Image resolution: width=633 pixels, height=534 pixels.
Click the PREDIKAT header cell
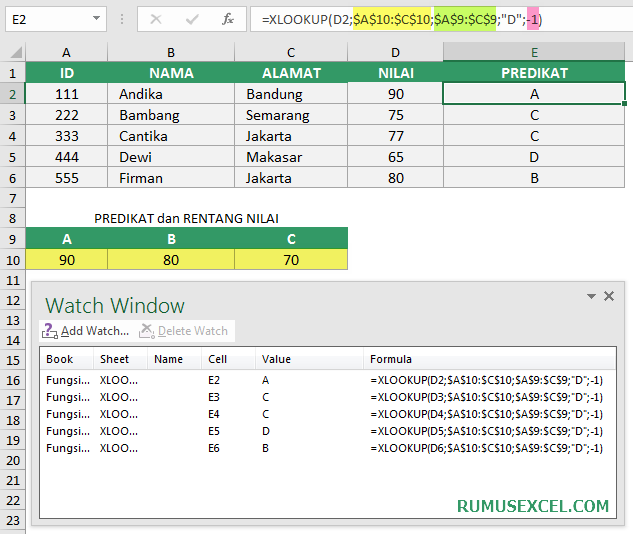coord(534,73)
